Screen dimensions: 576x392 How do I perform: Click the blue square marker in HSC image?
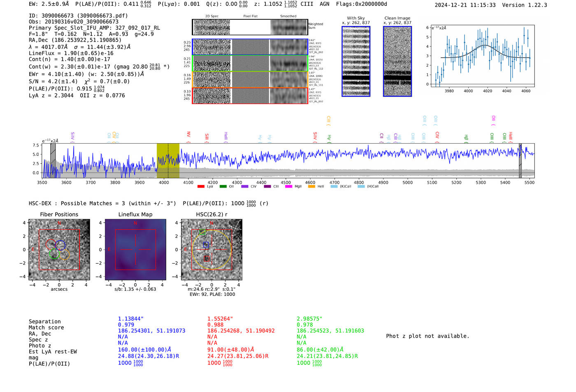(206, 245)
